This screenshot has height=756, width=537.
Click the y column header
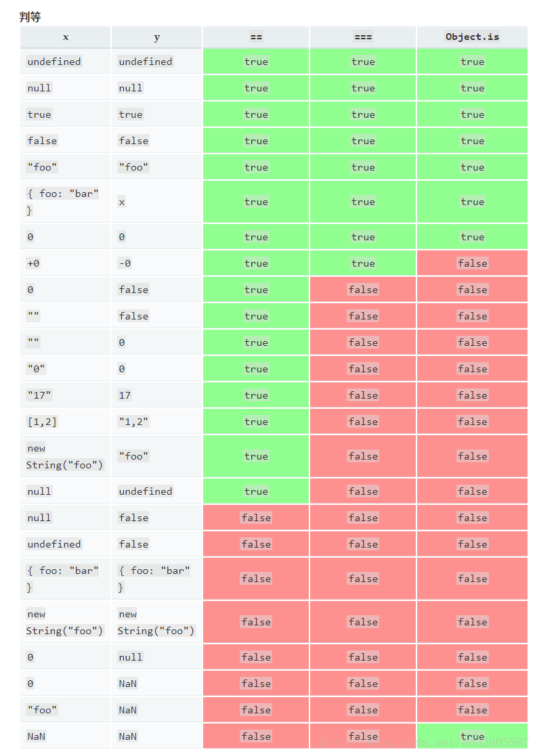[x=157, y=37]
